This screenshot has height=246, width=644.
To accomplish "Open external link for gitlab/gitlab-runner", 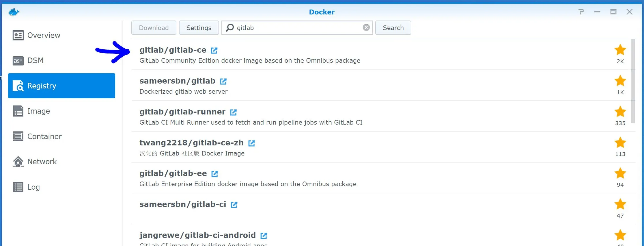I will click(x=233, y=112).
